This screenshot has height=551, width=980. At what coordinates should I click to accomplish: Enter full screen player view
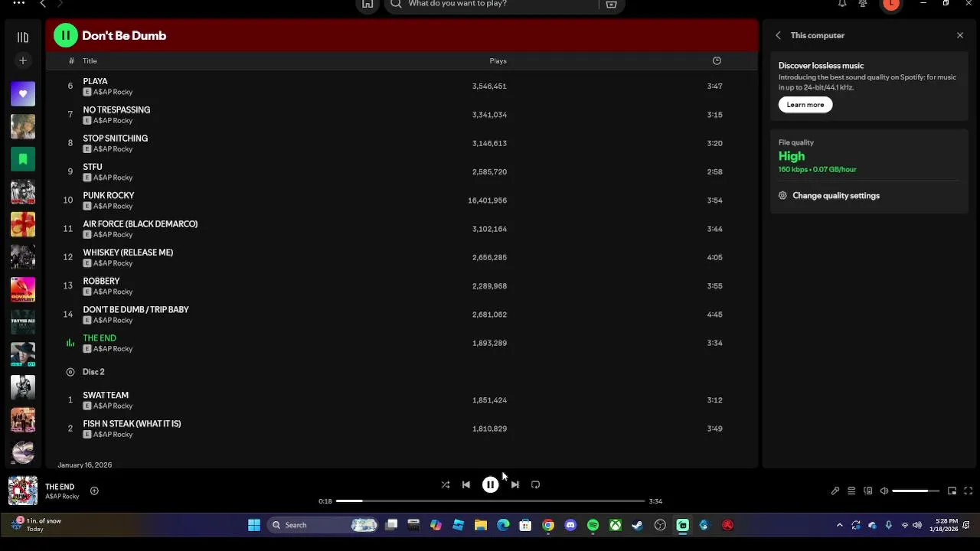[x=969, y=491]
